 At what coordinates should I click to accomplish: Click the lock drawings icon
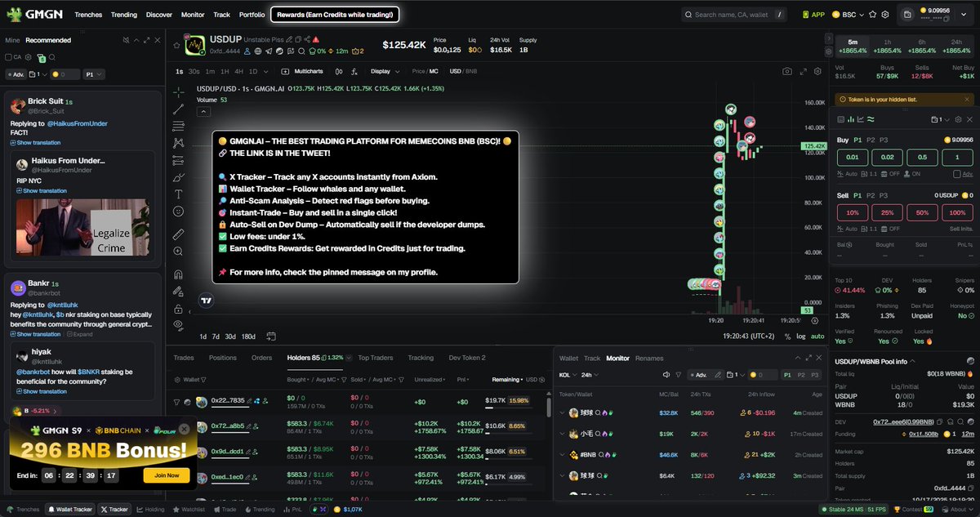coord(178,309)
